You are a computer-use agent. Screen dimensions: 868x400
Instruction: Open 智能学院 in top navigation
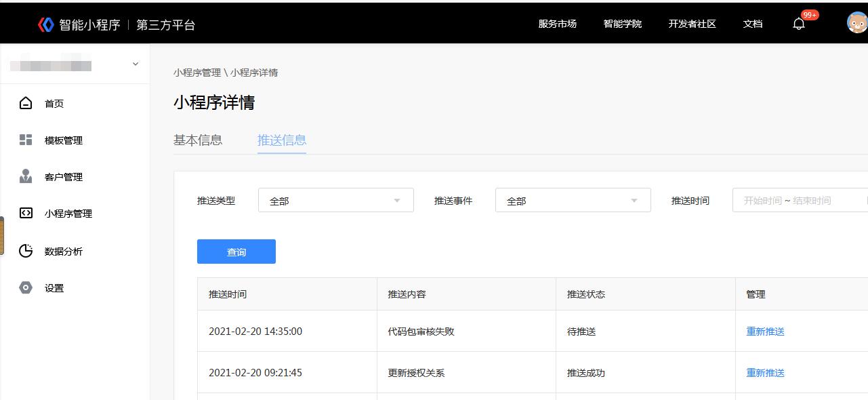click(623, 24)
